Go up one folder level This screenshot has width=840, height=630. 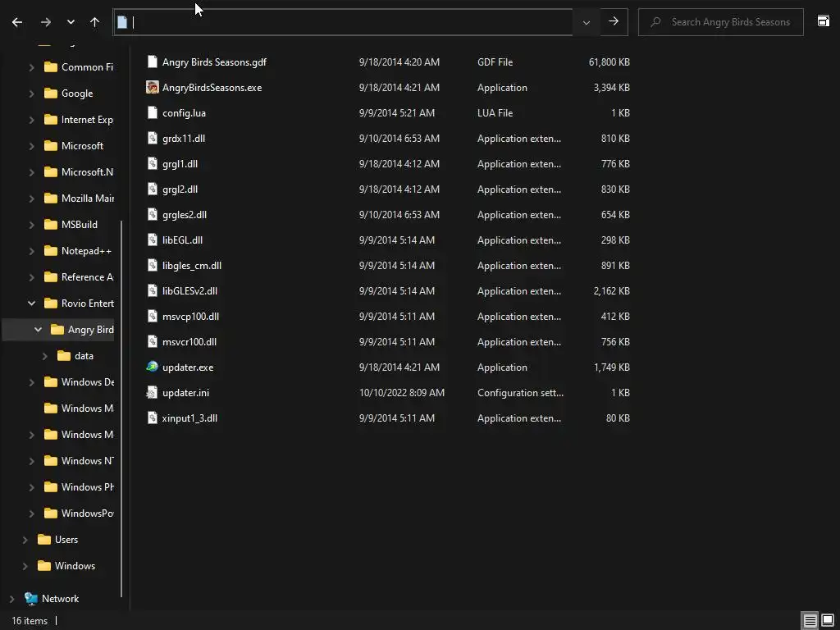point(95,22)
